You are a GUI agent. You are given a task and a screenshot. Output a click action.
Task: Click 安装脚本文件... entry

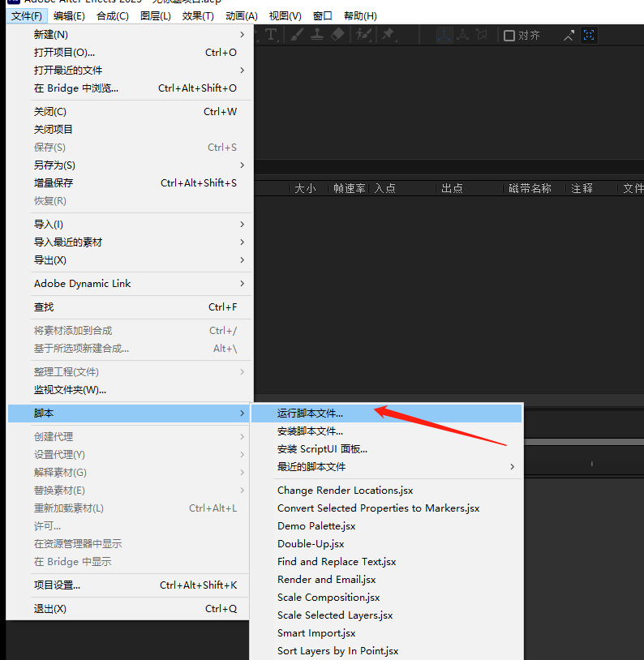tap(387, 431)
